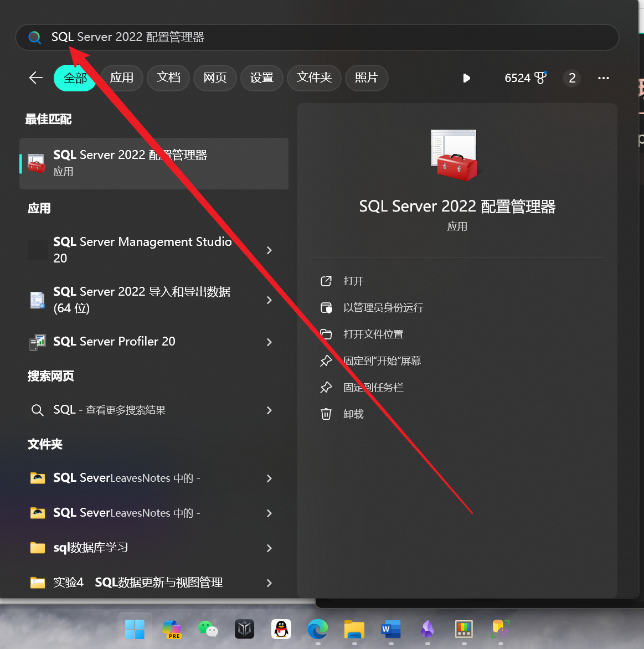
Task: Click the 导入和导出数据 app icon
Action: click(37, 300)
